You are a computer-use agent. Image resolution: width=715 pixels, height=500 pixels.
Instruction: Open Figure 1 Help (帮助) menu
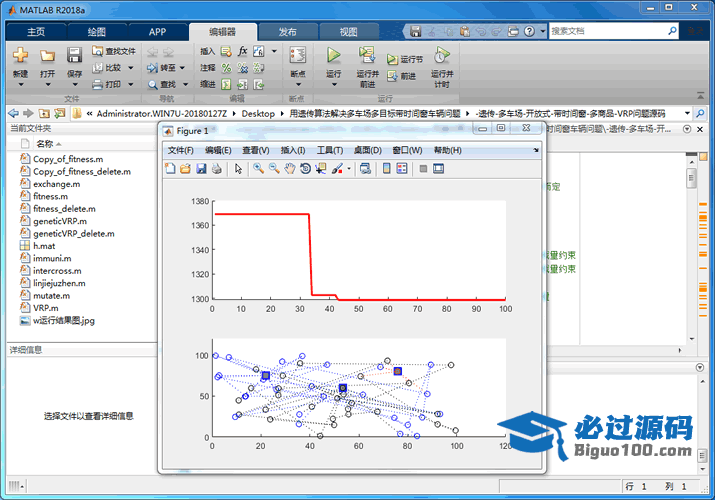tap(447, 150)
